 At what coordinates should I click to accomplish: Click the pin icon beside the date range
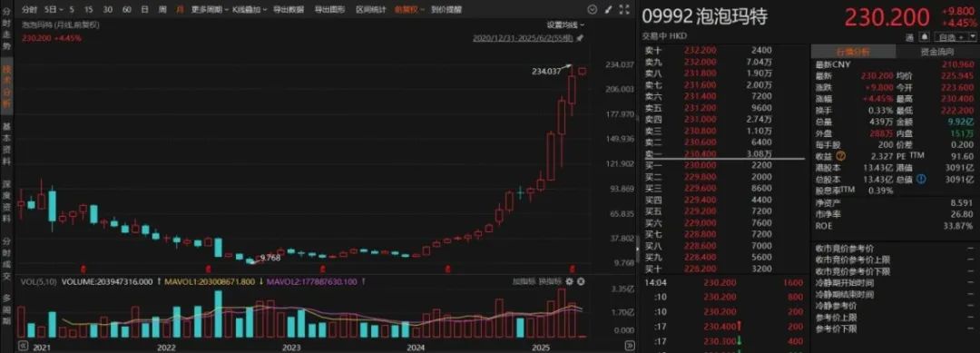coord(579,38)
